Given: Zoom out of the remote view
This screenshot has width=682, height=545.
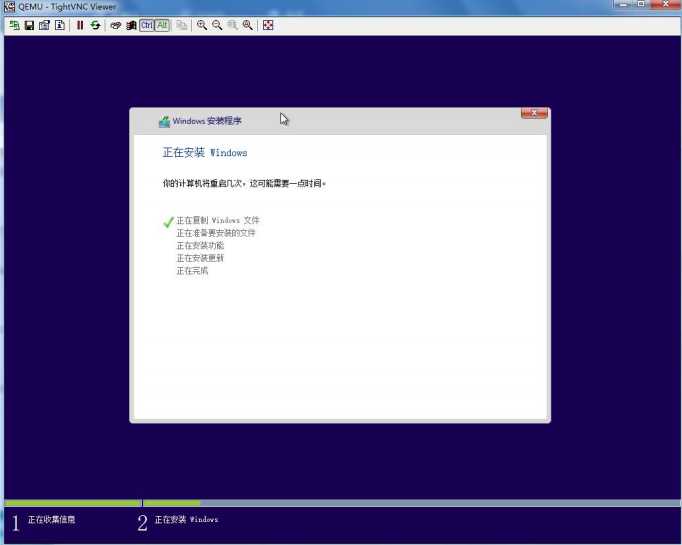Looking at the screenshot, I should 217,25.
